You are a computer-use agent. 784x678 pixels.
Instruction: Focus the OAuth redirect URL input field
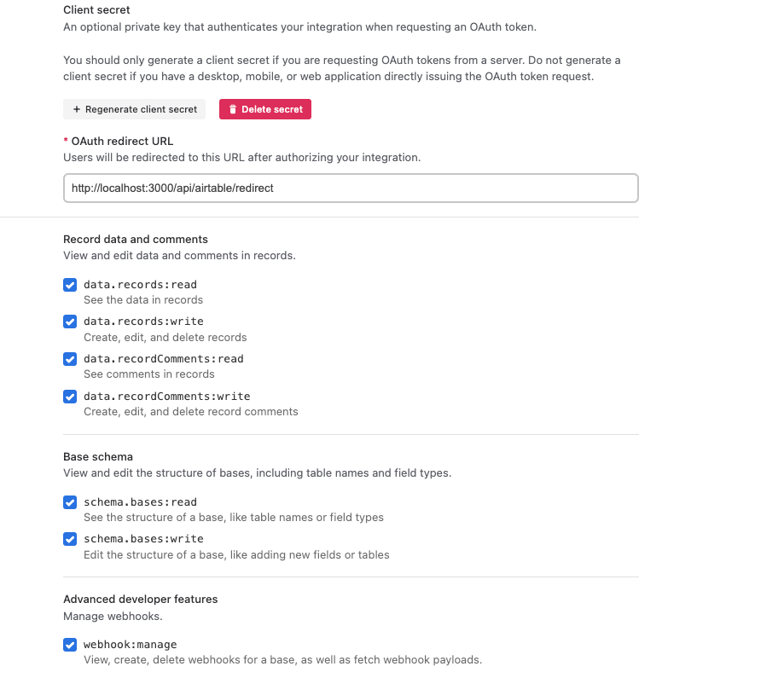tap(351, 188)
